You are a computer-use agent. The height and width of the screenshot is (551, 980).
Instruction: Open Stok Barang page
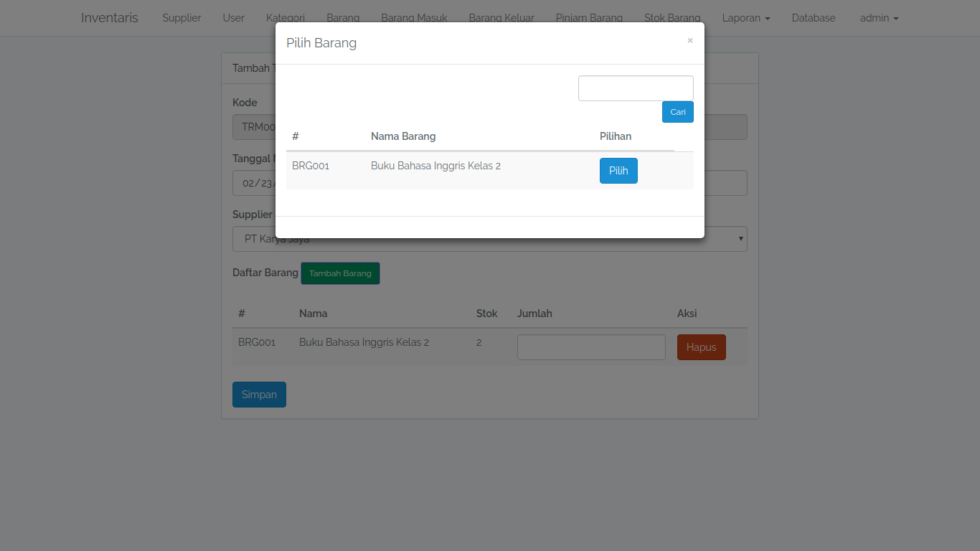point(672,18)
